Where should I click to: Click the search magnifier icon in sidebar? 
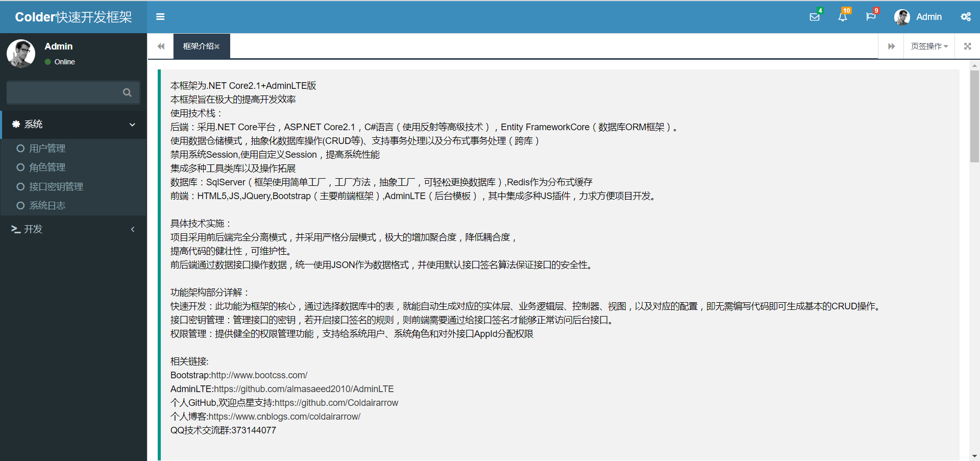click(127, 92)
